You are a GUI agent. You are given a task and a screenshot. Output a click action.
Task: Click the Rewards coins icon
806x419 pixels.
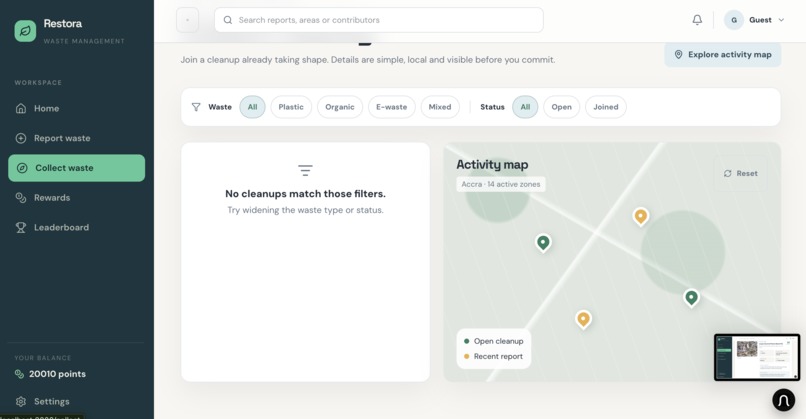click(21, 198)
